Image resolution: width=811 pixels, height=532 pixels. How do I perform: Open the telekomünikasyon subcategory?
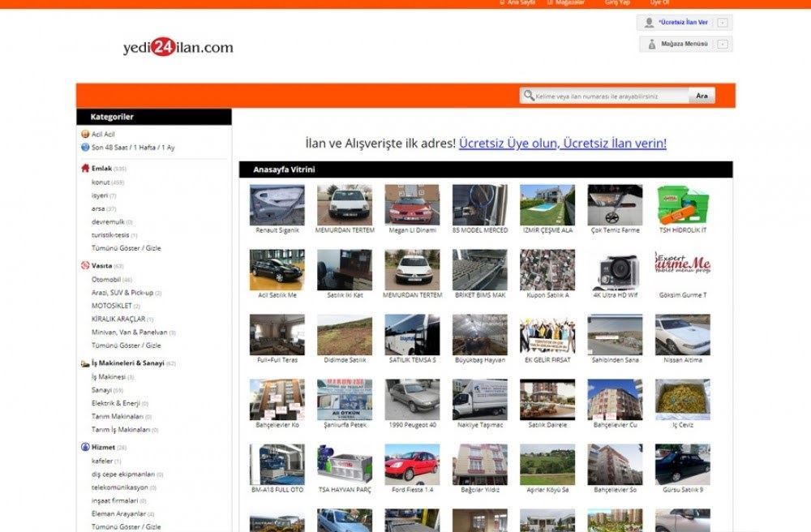(120, 487)
